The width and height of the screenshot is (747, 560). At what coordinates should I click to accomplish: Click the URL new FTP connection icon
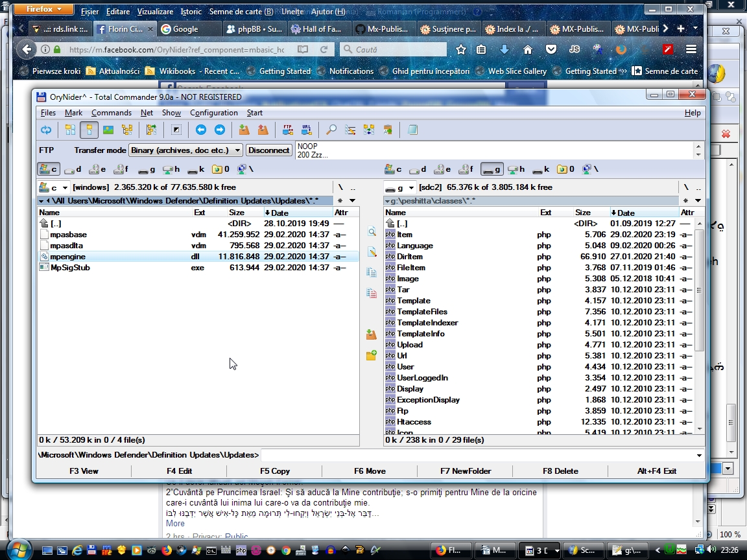tap(306, 130)
